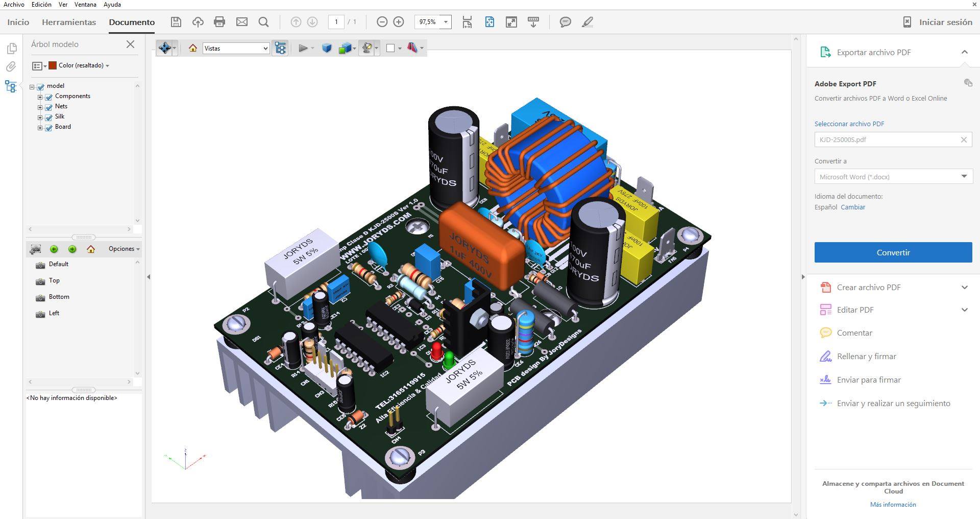
Task: Go to the previous view
Action: (x=54, y=249)
